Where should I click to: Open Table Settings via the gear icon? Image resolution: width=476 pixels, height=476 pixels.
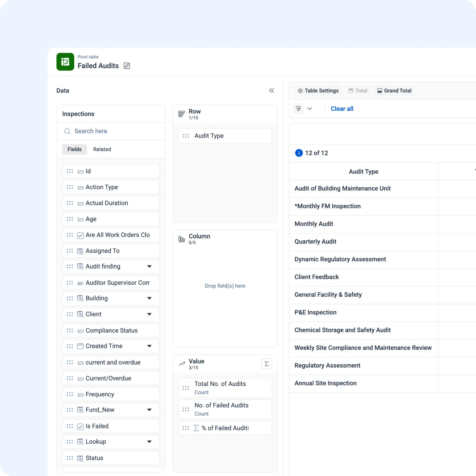tap(300, 90)
